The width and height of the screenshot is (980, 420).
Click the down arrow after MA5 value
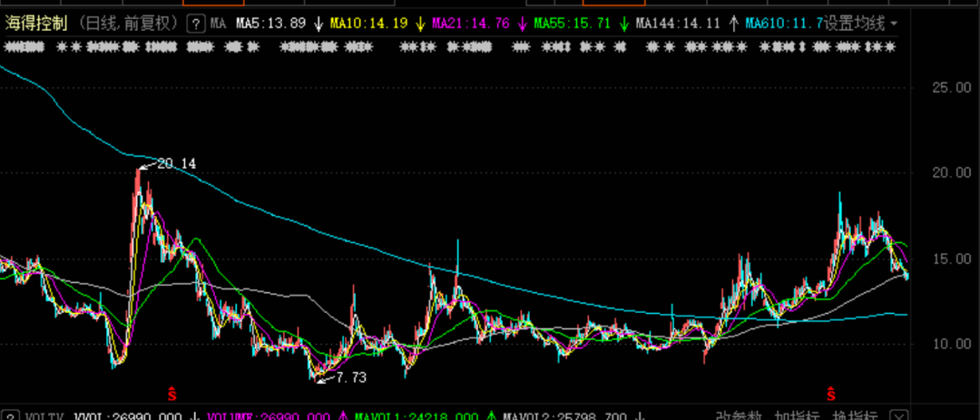(x=318, y=24)
